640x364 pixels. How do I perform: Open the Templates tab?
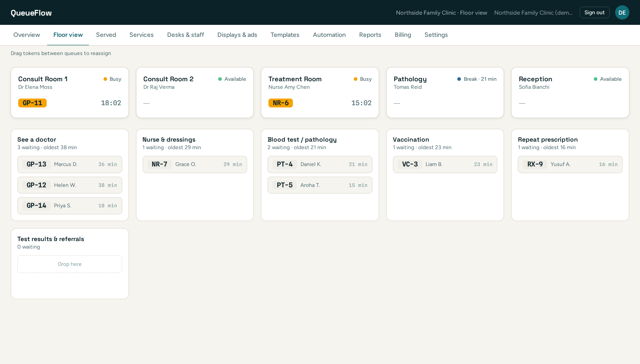285,35
